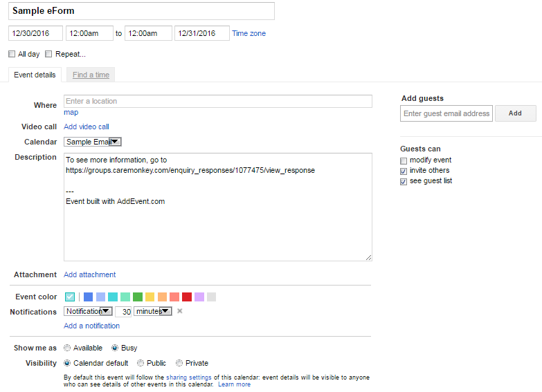Viewport: 542px width, 392px height.
Task: Click inside the Description text area
Action: 218,207
